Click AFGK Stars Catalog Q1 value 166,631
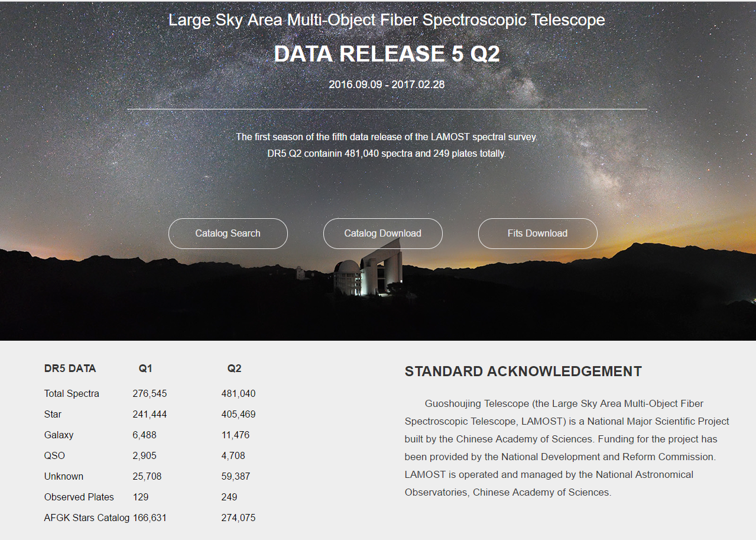Image resolution: width=756 pixels, height=540 pixels. [150, 518]
